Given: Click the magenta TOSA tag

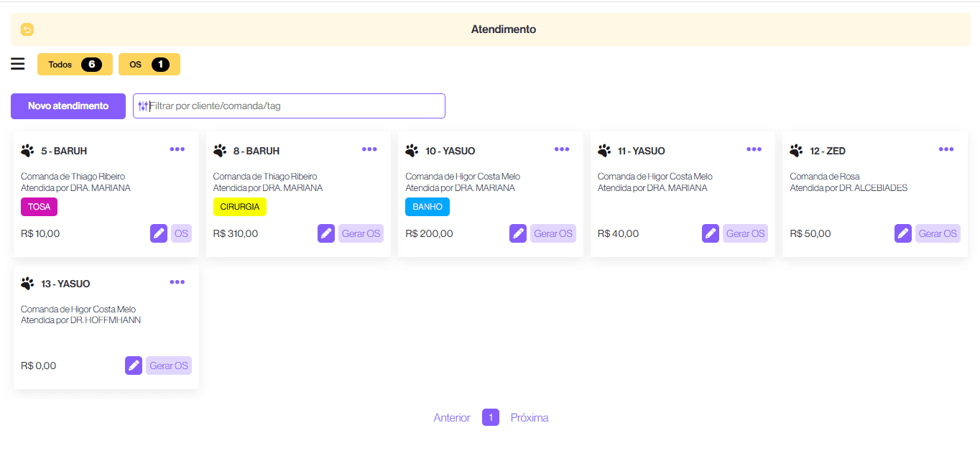Looking at the screenshot, I should click(39, 207).
